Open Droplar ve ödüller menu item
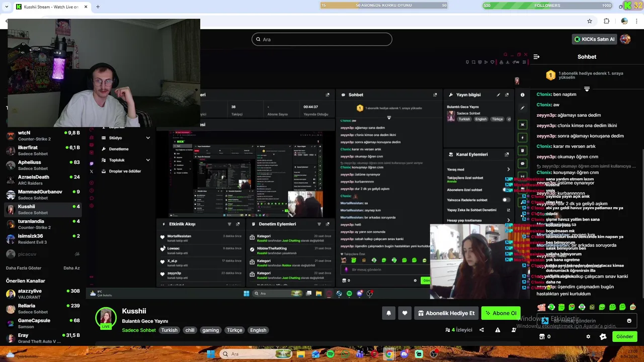 point(125,171)
